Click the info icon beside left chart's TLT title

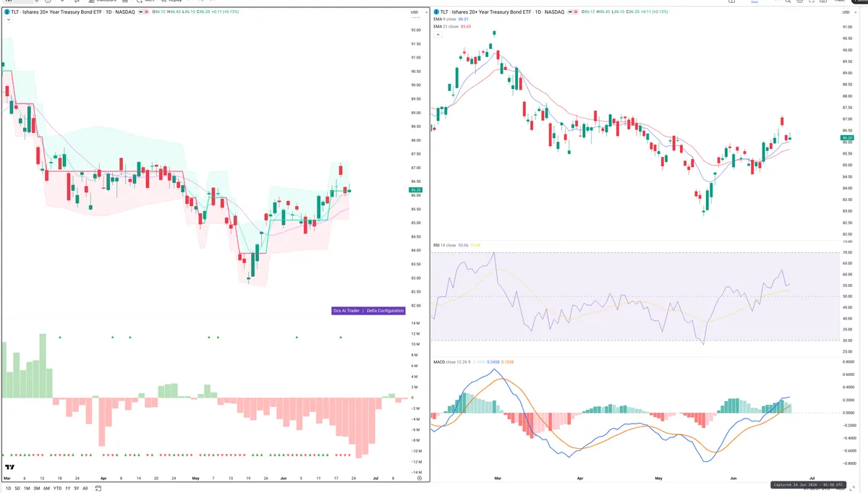click(6, 12)
